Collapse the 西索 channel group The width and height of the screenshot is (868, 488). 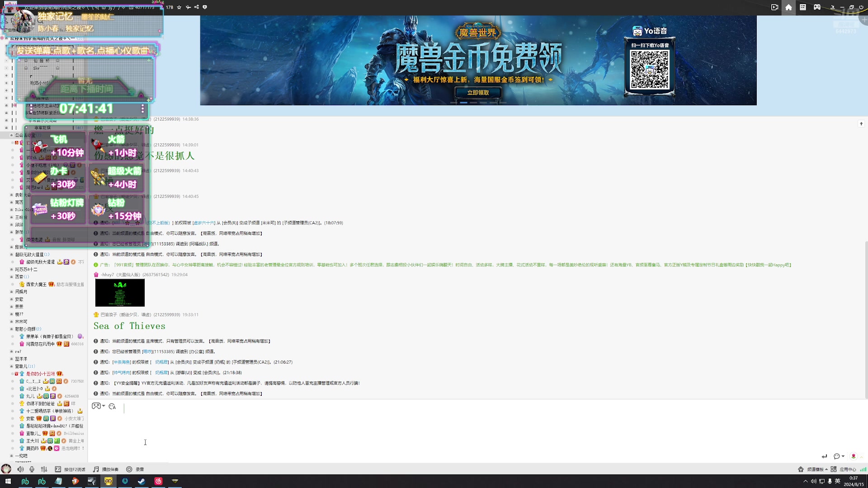[11, 277]
